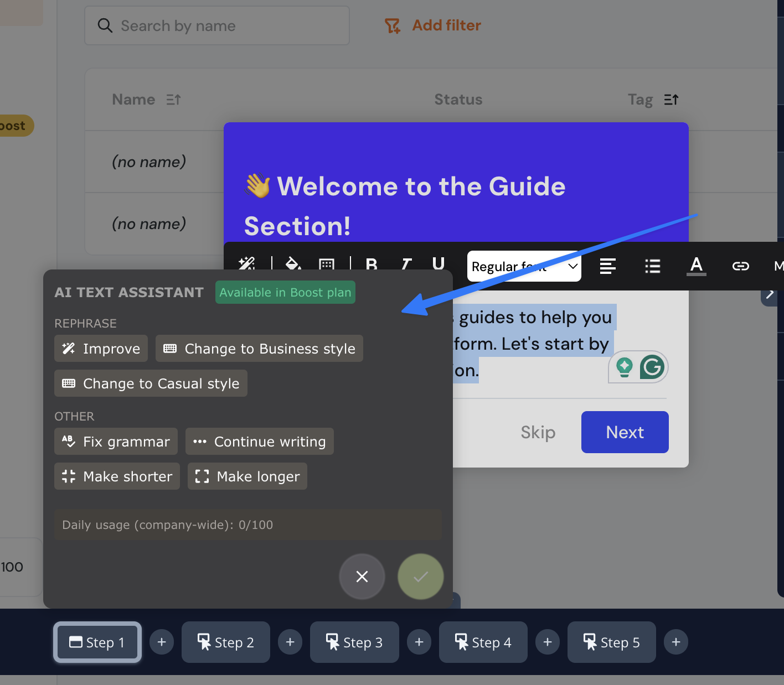
Task: Toggle bold formatting in toolbar
Action: tap(372, 264)
